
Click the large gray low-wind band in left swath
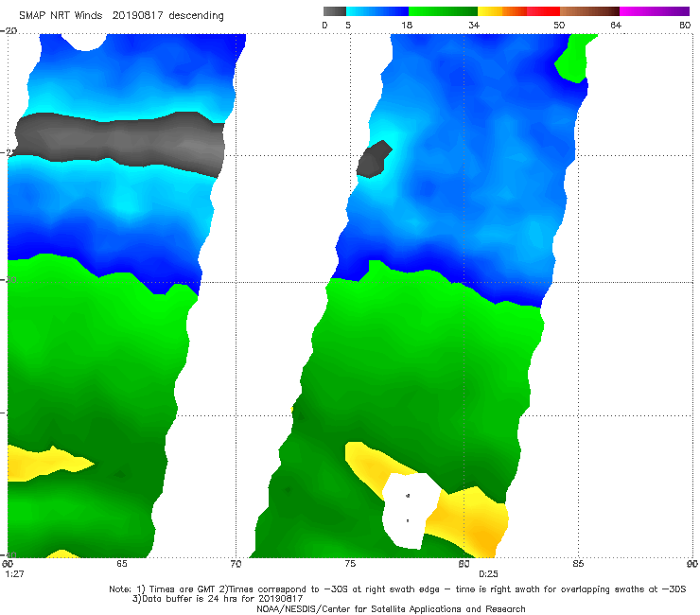[119, 144]
